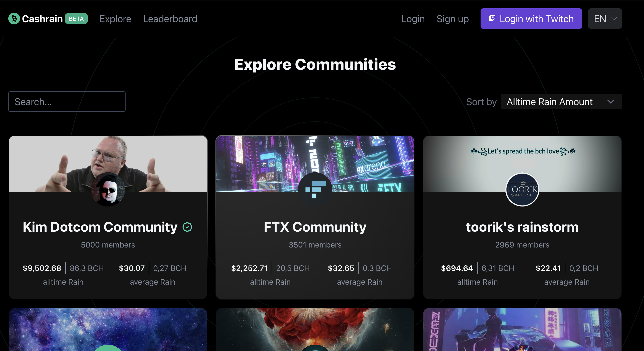644x351 pixels.
Task: Go to the Explore page
Action: click(115, 19)
